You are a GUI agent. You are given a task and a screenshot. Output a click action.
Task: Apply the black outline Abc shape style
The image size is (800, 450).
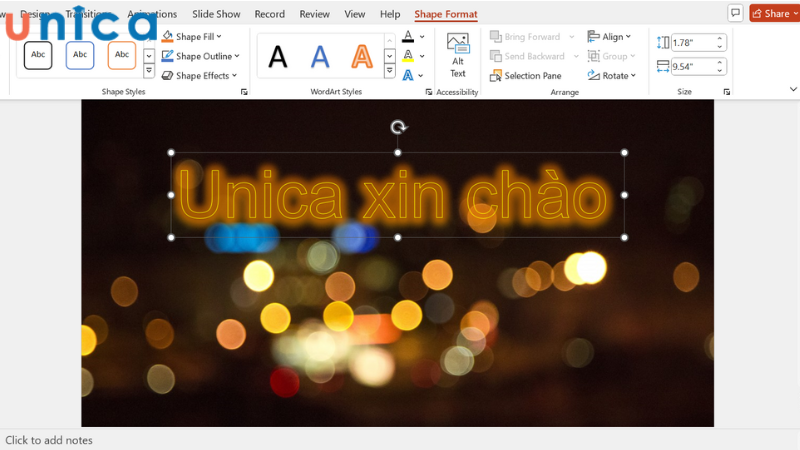(x=38, y=55)
